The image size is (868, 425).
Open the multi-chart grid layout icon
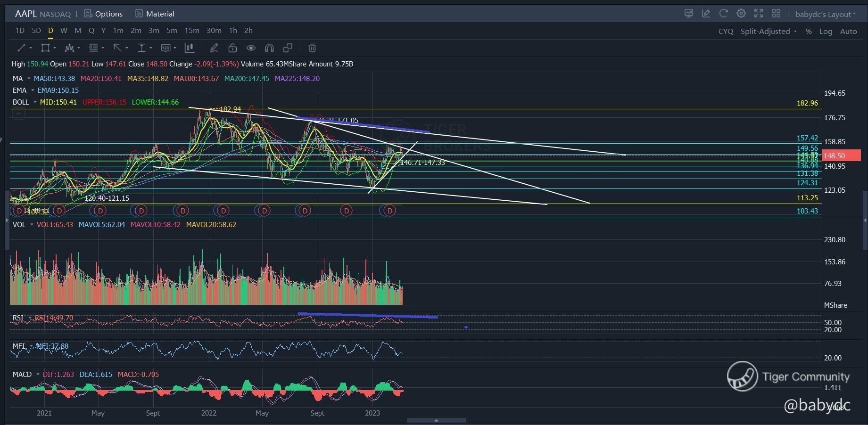(776, 14)
